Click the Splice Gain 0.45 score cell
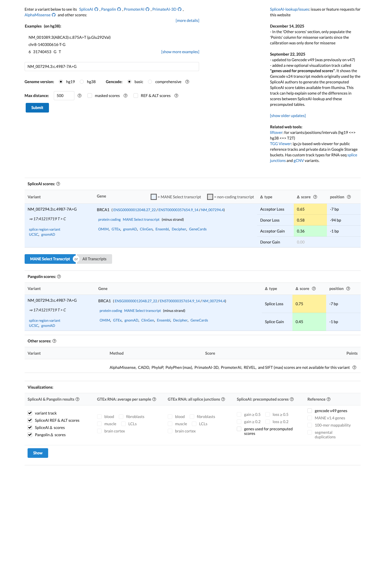Viewport: 389px width, 588px height. 309,322
